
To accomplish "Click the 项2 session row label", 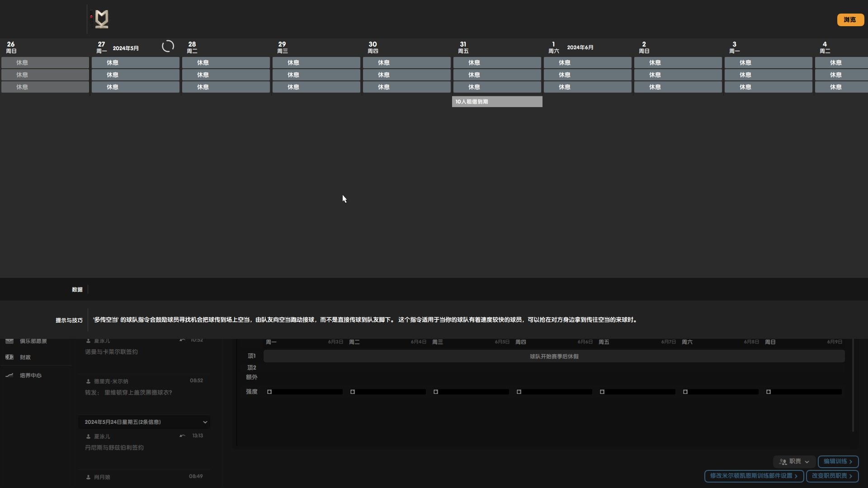I will (252, 368).
